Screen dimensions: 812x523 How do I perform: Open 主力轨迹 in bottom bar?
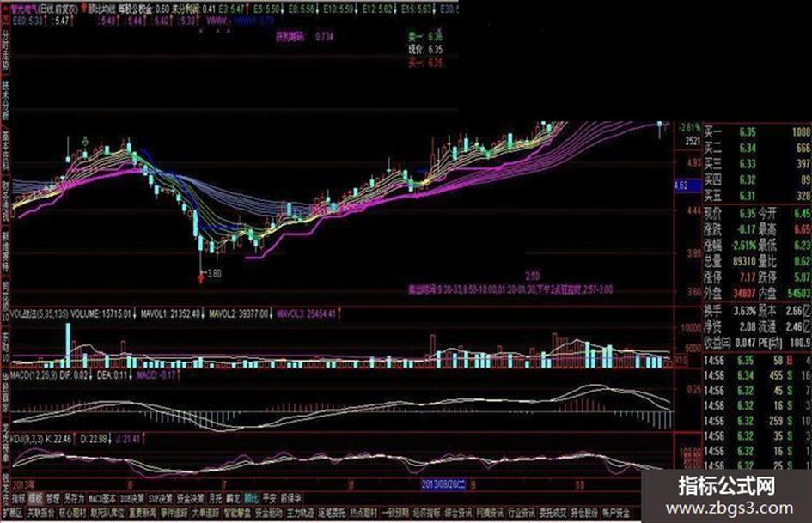[301, 514]
